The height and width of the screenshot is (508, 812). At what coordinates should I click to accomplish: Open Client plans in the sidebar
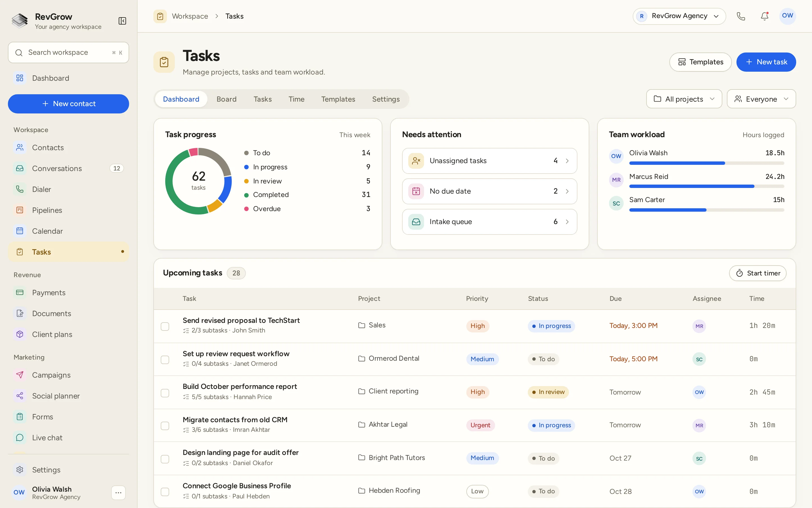coord(69,334)
